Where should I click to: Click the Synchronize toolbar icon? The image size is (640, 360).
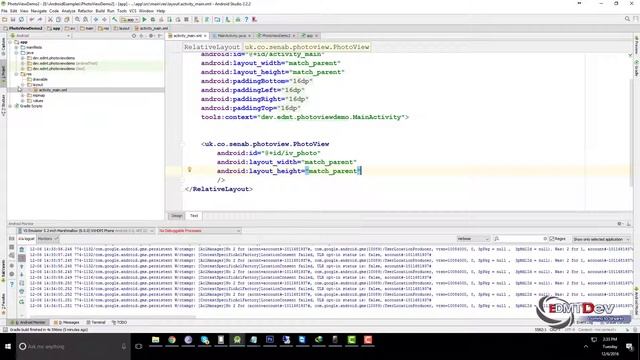(x=21, y=19)
